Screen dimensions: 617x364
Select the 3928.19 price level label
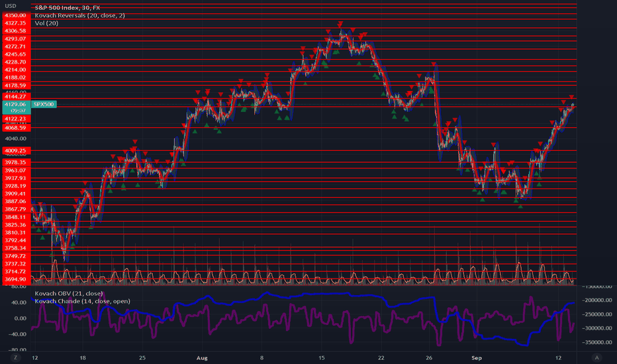point(16,186)
